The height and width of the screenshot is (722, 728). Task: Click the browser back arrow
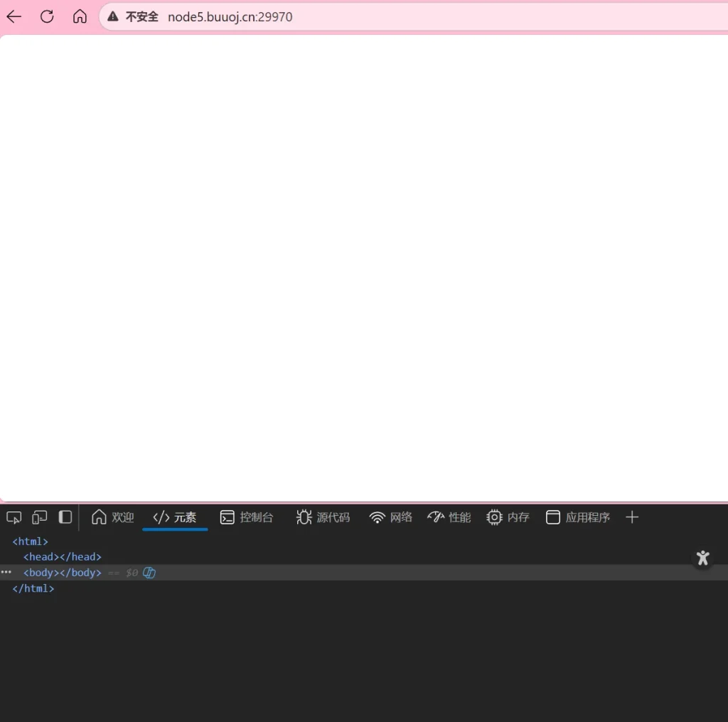tap(14, 17)
